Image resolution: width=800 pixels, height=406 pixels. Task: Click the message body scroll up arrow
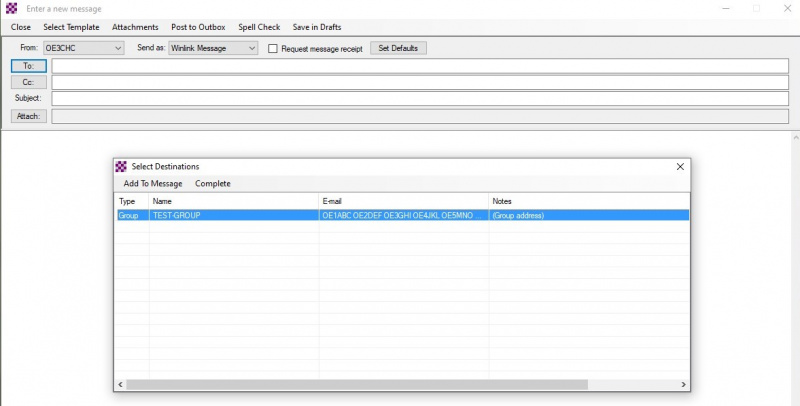click(x=796, y=137)
